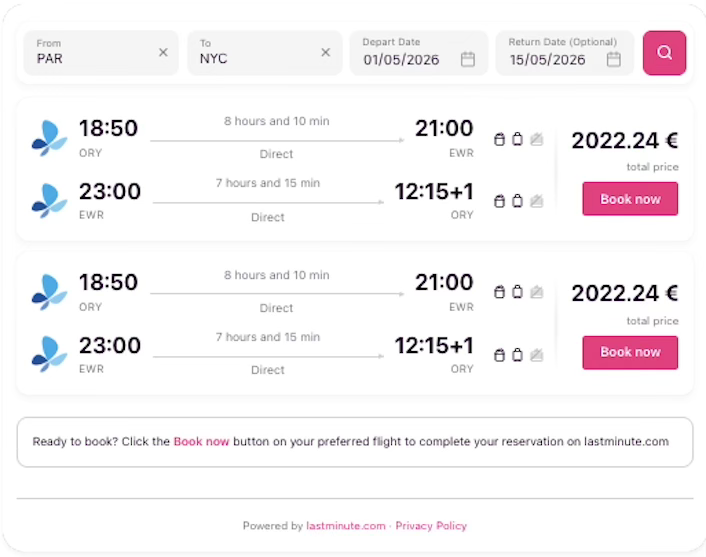Click baggage icons of first outbound flight
The width and height of the screenshot is (706, 557).
coord(518,139)
